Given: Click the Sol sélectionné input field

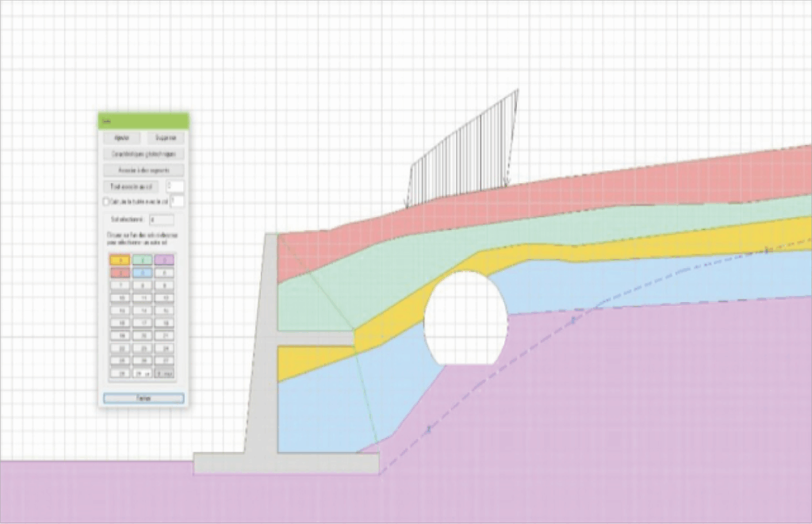Looking at the screenshot, I should pyautogui.click(x=161, y=220).
